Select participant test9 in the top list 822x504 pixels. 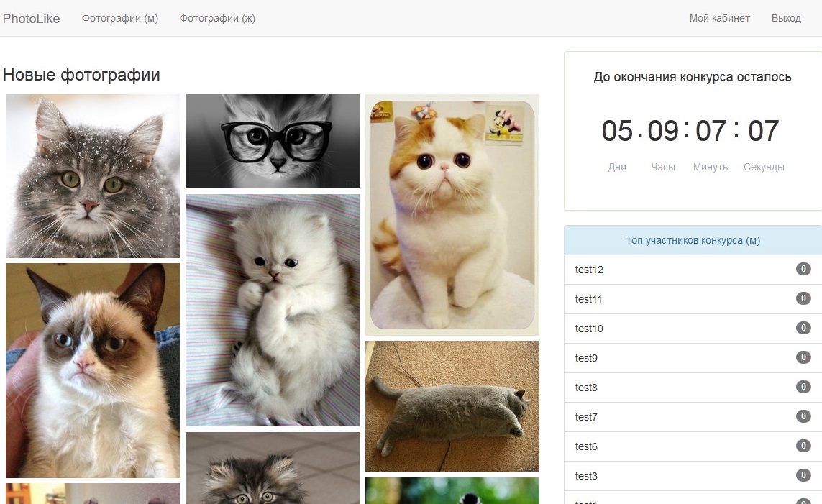point(693,358)
